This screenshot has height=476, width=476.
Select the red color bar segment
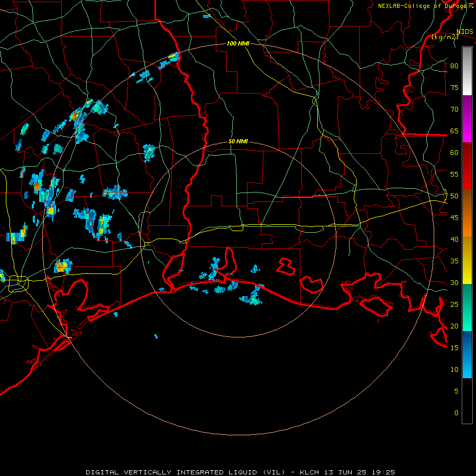[467, 166]
